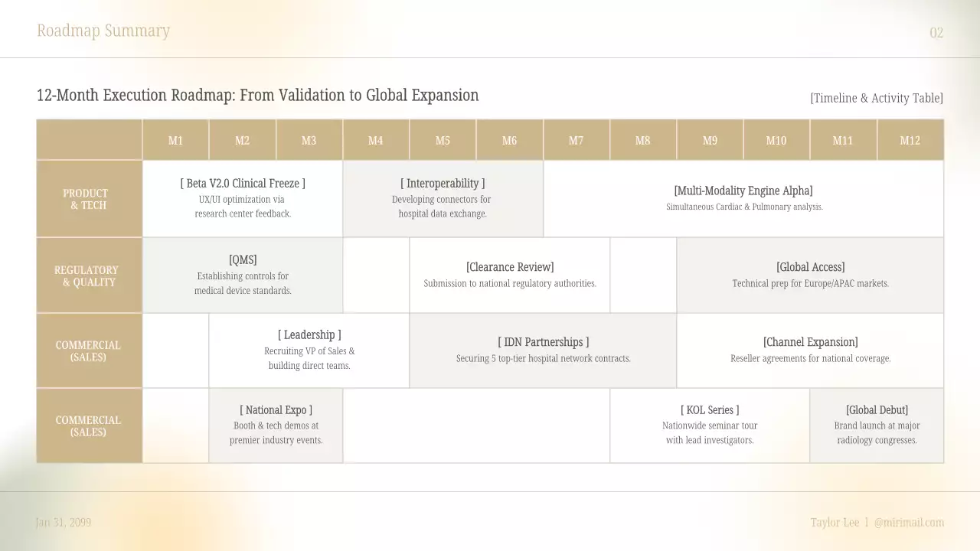Select the National Expo activity cell
Viewport: 980px width, 551px height.
click(x=276, y=425)
